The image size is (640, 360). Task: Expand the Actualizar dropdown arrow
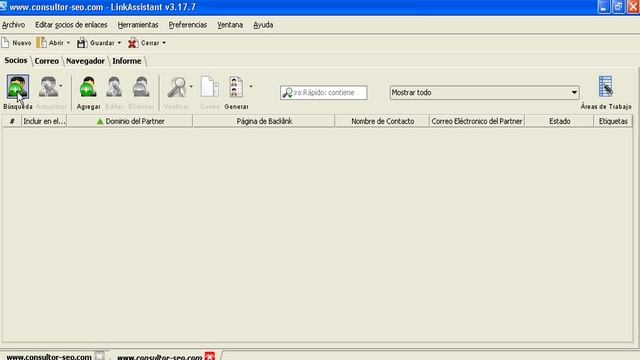click(x=61, y=86)
